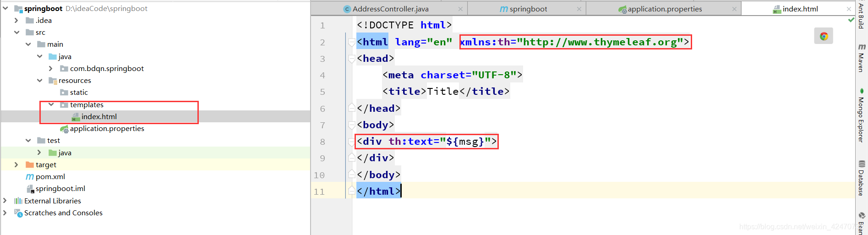Viewport: 868px width, 235px height.
Task: Open the Database tool window
Action: coord(861,178)
